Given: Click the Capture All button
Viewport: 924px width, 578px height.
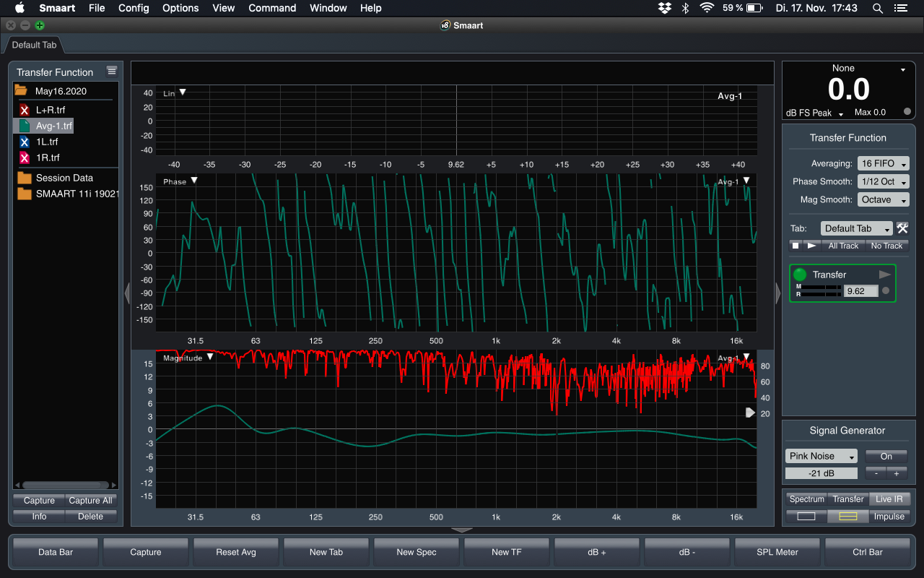Looking at the screenshot, I should click(90, 501).
